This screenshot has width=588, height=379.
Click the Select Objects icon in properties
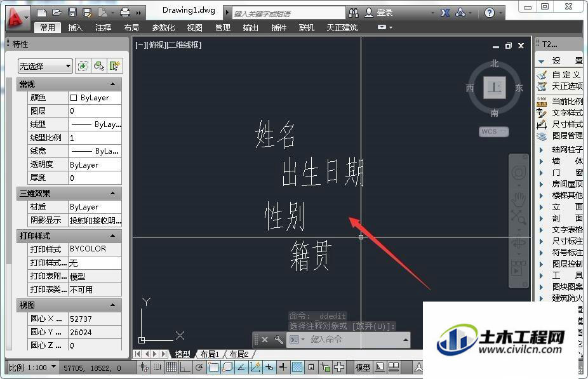point(99,67)
